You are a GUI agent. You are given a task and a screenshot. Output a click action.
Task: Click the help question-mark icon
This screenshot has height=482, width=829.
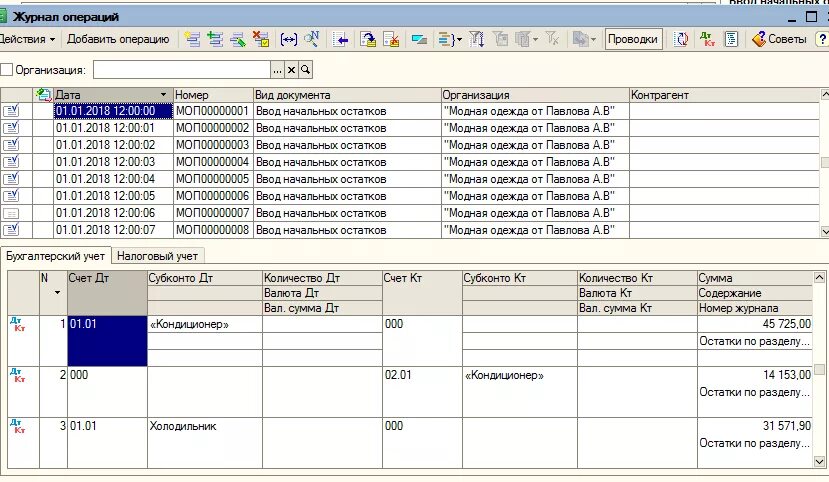coord(822,39)
